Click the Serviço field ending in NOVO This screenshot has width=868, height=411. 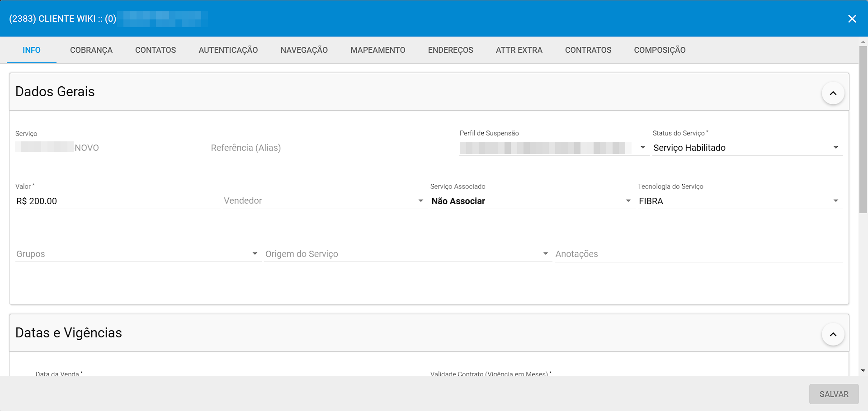point(111,148)
